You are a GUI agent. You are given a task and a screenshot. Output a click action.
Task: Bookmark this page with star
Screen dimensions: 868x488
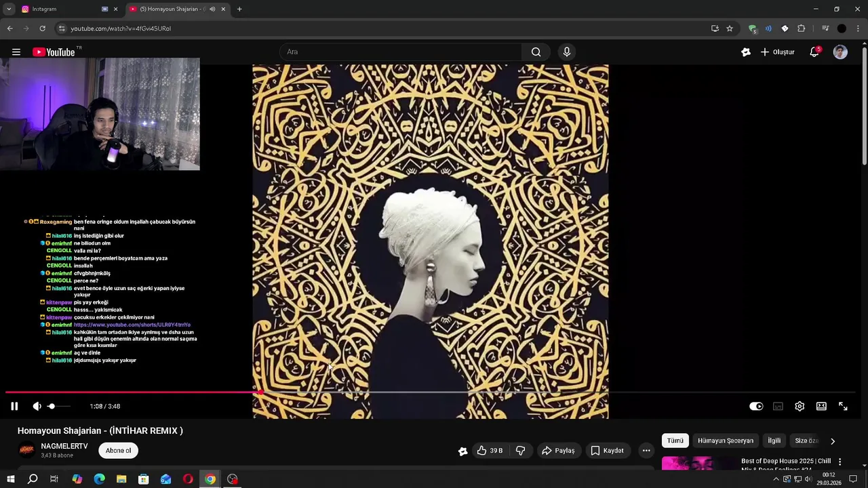[730, 28]
